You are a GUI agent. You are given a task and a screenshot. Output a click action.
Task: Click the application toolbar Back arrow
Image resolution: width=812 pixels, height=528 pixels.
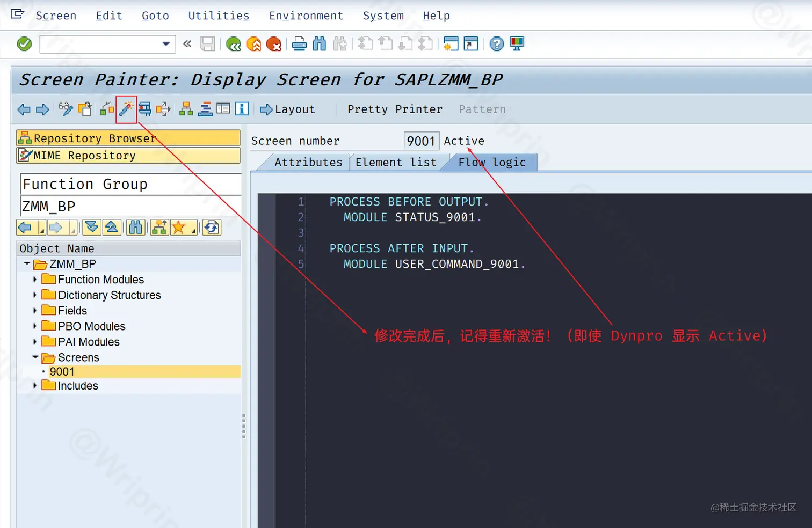(x=24, y=109)
